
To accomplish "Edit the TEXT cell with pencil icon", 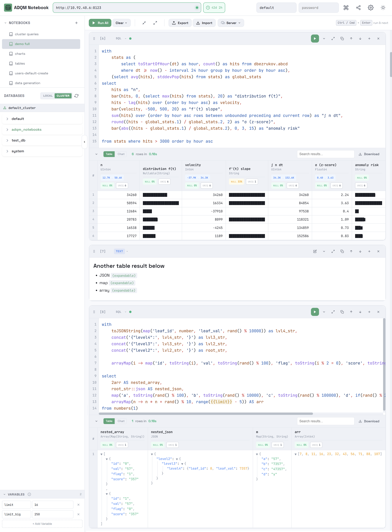I will [315, 251].
